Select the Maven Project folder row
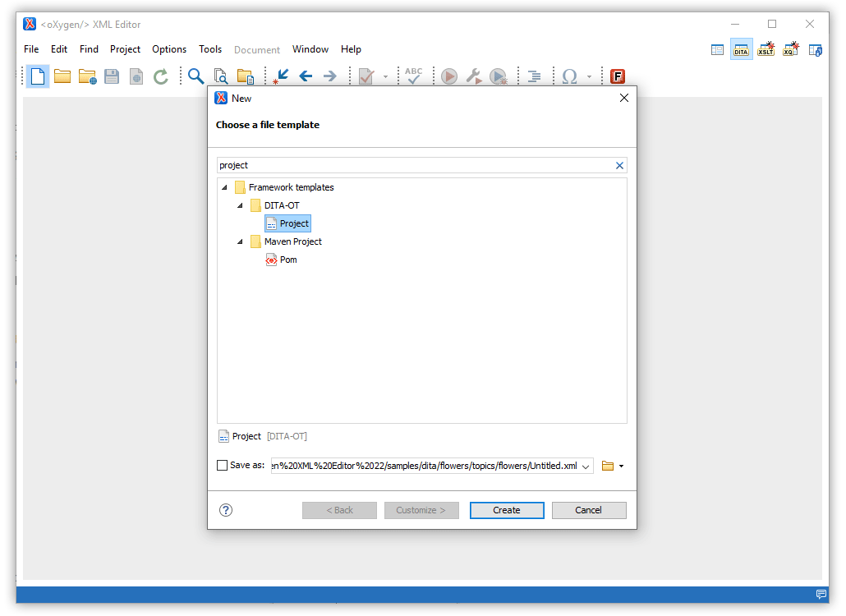The height and width of the screenshot is (616, 846). point(286,241)
